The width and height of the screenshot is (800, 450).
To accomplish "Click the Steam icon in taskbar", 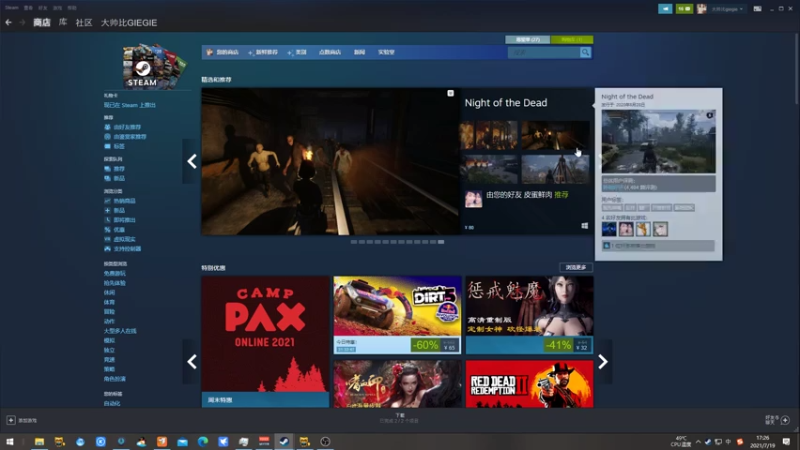I will point(284,441).
